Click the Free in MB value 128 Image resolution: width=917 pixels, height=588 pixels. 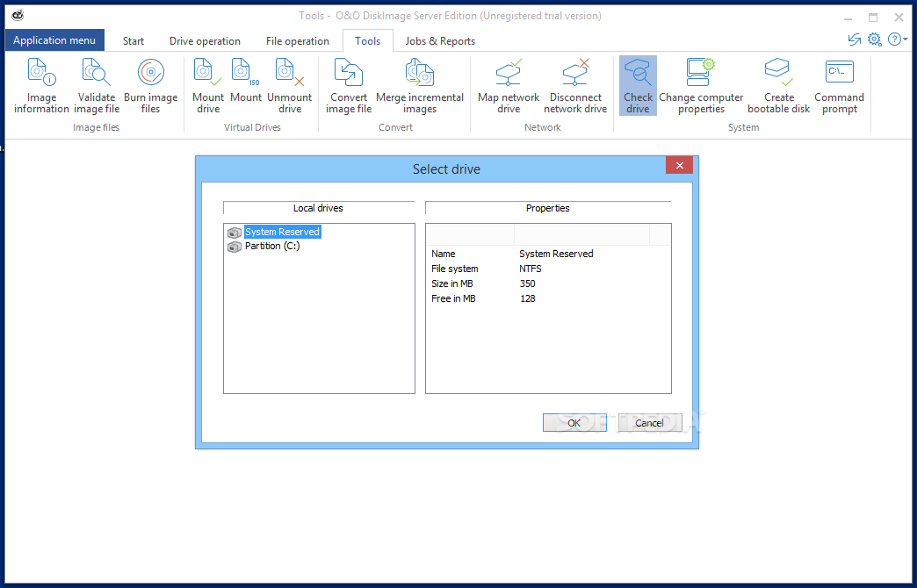tap(527, 298)
